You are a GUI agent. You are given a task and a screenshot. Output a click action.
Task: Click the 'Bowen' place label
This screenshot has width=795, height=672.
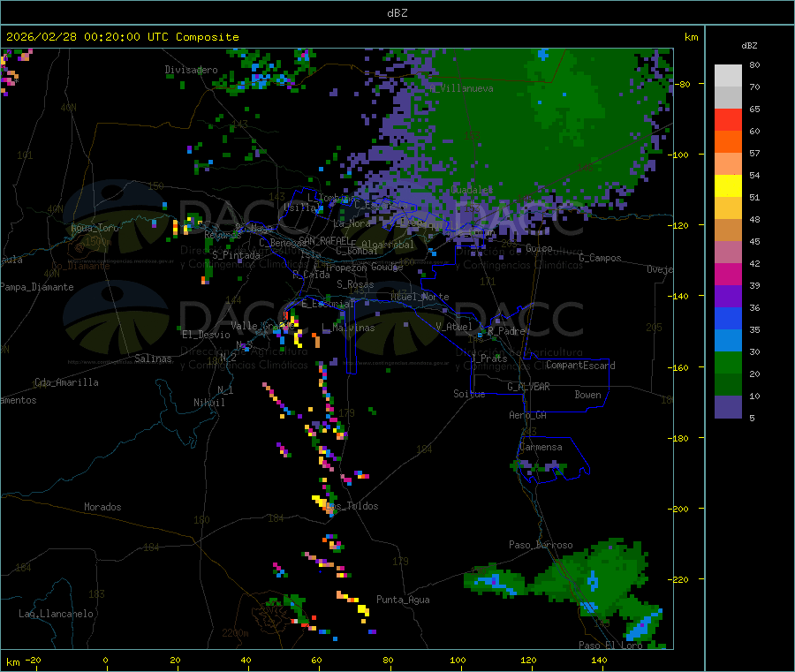click(x=587, y=395)
